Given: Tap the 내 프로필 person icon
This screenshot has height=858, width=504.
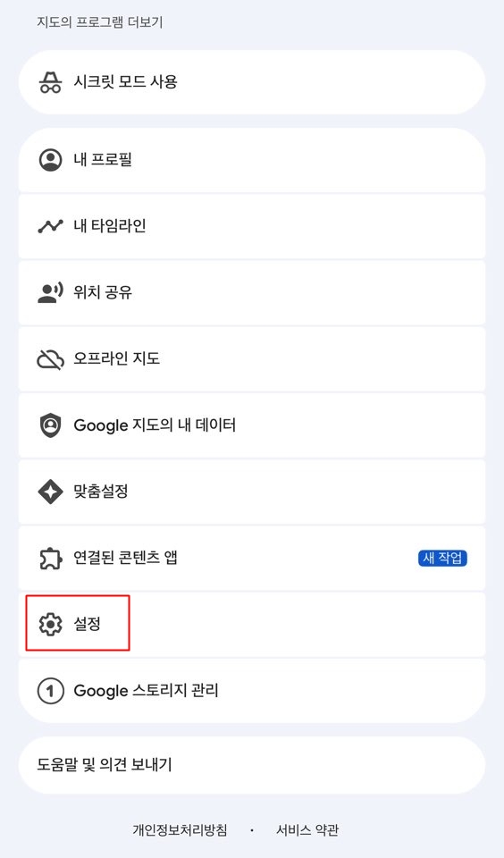Looking at the screenshot, I should [x=50, y=160].
